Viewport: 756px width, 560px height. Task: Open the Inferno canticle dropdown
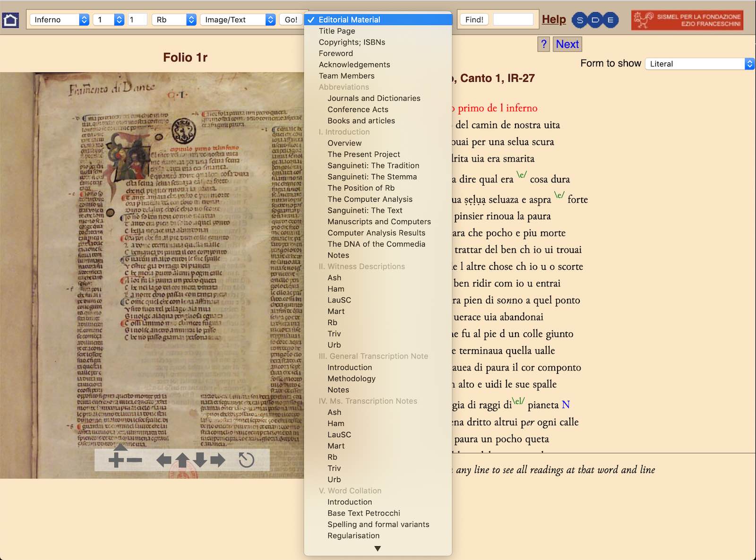pyautogui.click(x=60, y=19)
